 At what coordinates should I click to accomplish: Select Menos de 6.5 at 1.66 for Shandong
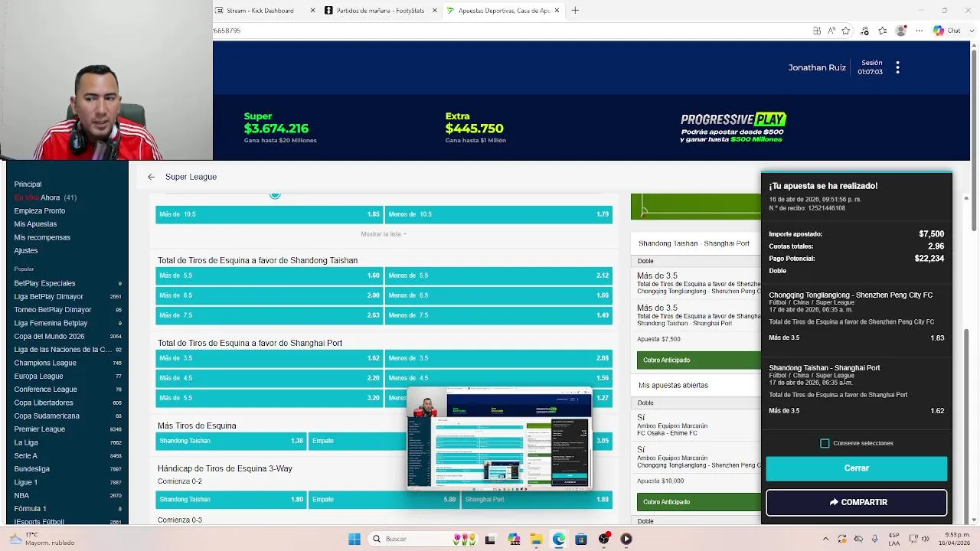pos(498,295)
